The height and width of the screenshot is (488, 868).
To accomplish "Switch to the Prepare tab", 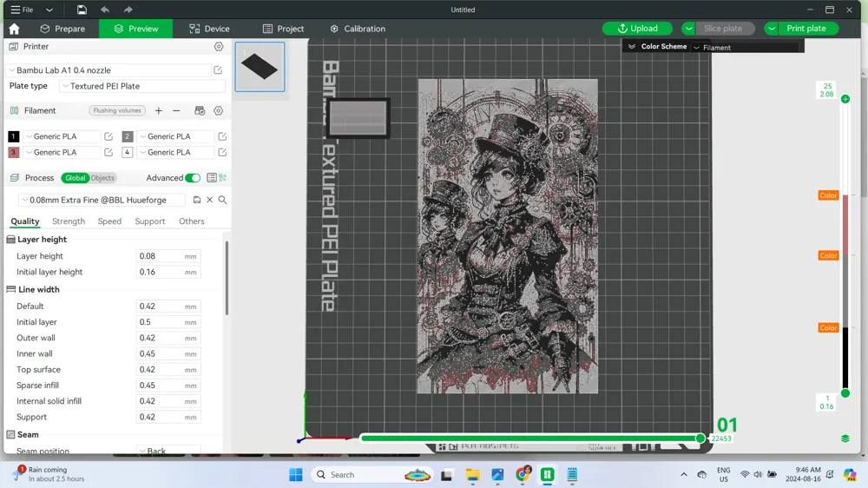I will pyautogui.click(x=62, y=29).
